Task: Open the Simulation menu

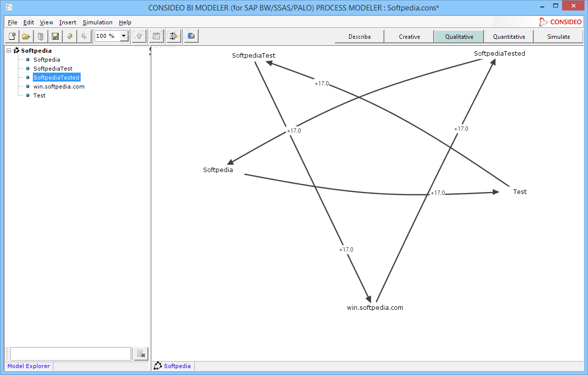Action: (x=98, y=22)
